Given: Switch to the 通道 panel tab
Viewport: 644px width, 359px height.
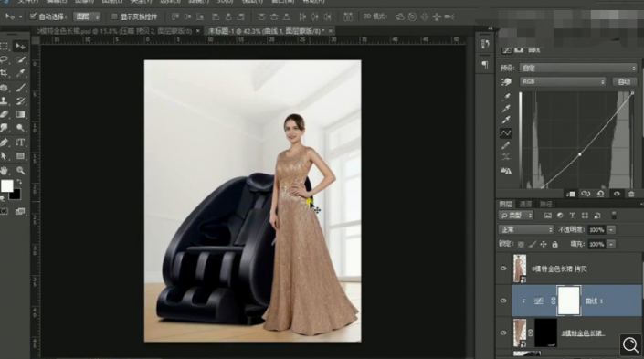Looking at the screenshot, I should pyautogui.click(x=525, y=204).
